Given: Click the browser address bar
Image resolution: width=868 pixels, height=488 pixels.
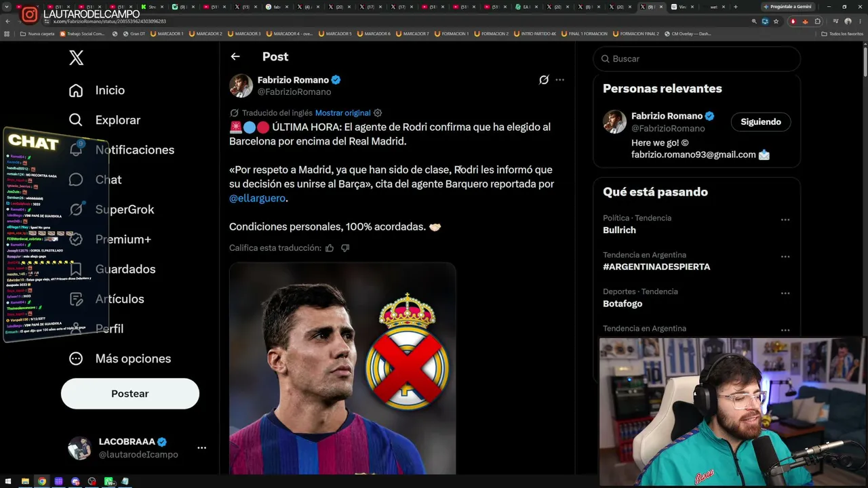Looking at the screenshot, I should tap(393, 21).
